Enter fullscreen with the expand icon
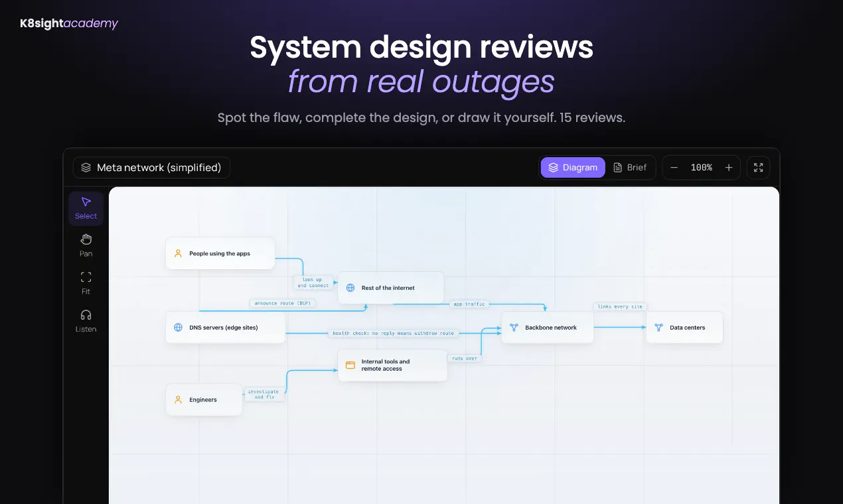The width and height of the screenshot is (843, 504). coord(759,168)
